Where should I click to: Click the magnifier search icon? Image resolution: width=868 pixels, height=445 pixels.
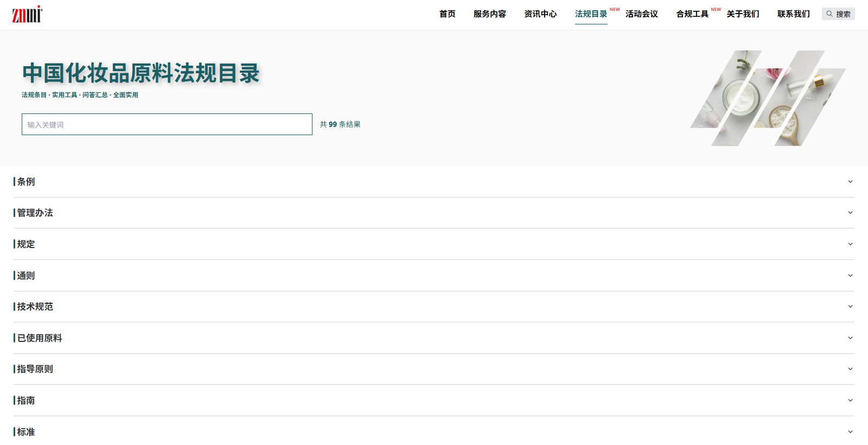pyautogui.click(x=829, y=14)
